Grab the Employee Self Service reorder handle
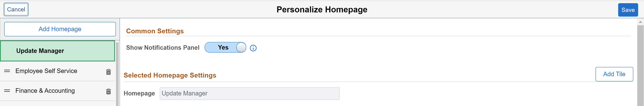This screenshot has height=106, width=644. 7,71
